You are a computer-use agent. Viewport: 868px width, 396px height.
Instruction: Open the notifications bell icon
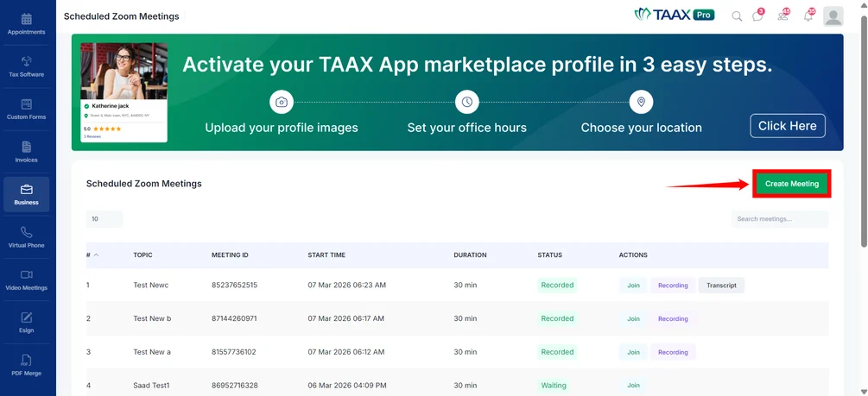click(x=808, y=16)
